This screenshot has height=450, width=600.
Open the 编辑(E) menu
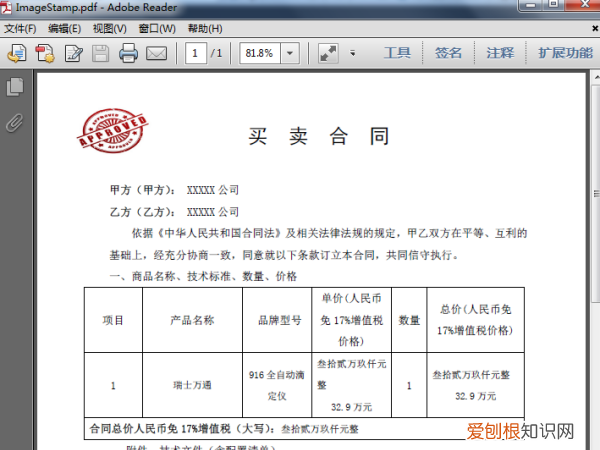(x=64, y=29)
